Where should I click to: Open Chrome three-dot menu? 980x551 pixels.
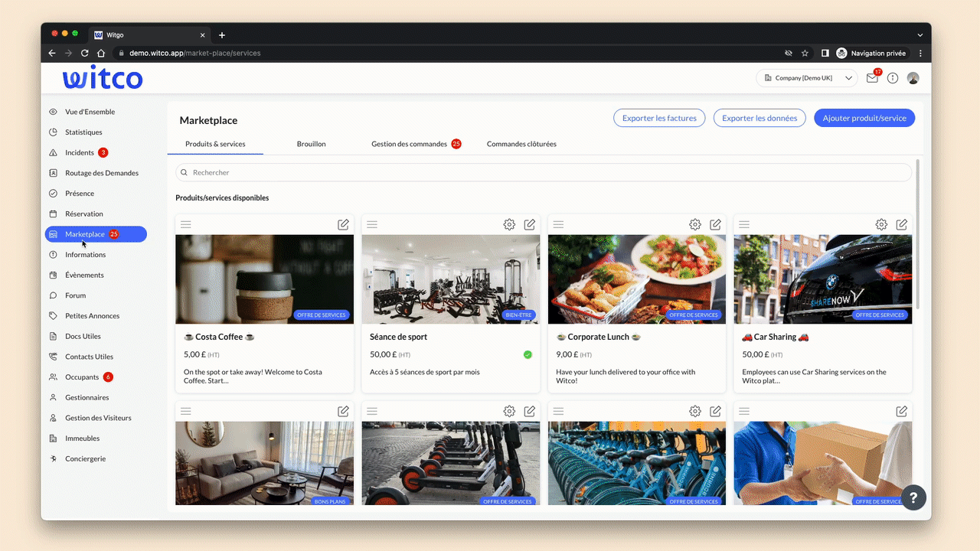[x=920, y=54]
